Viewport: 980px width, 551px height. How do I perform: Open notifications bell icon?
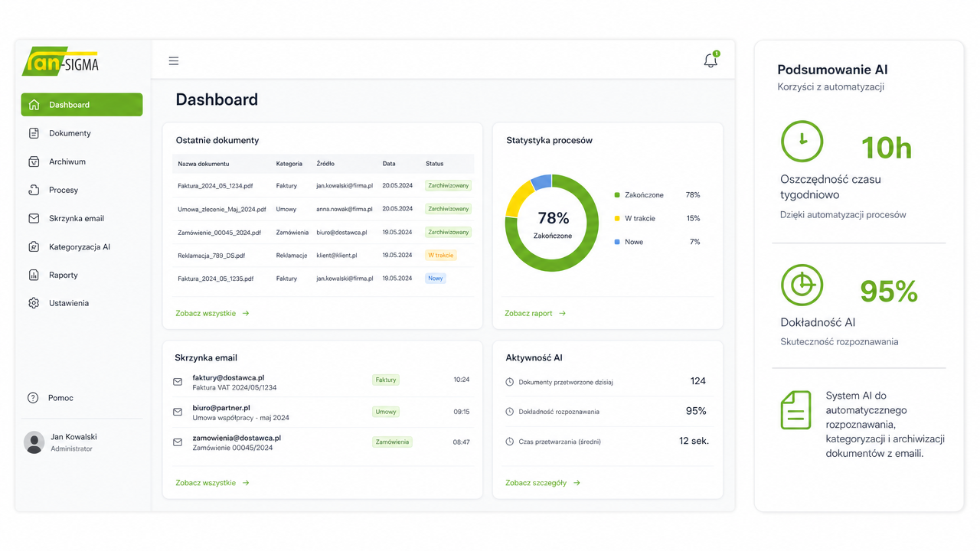711,60
